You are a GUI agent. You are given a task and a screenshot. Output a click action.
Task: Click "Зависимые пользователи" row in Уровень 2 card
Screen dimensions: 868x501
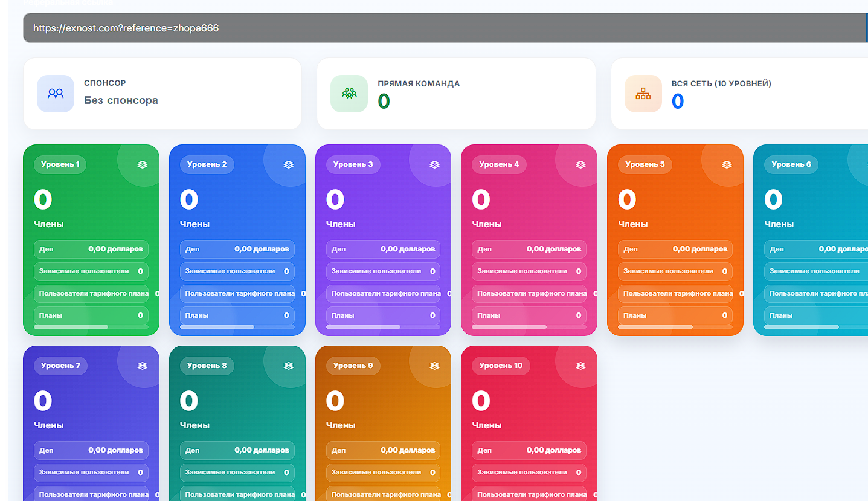(237, 271)
